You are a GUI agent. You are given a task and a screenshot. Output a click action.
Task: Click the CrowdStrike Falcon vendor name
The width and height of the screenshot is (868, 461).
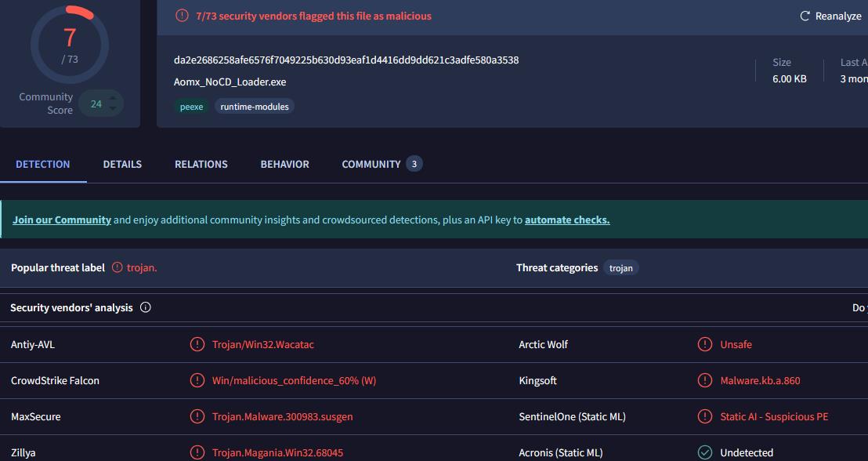pos(55,381)
